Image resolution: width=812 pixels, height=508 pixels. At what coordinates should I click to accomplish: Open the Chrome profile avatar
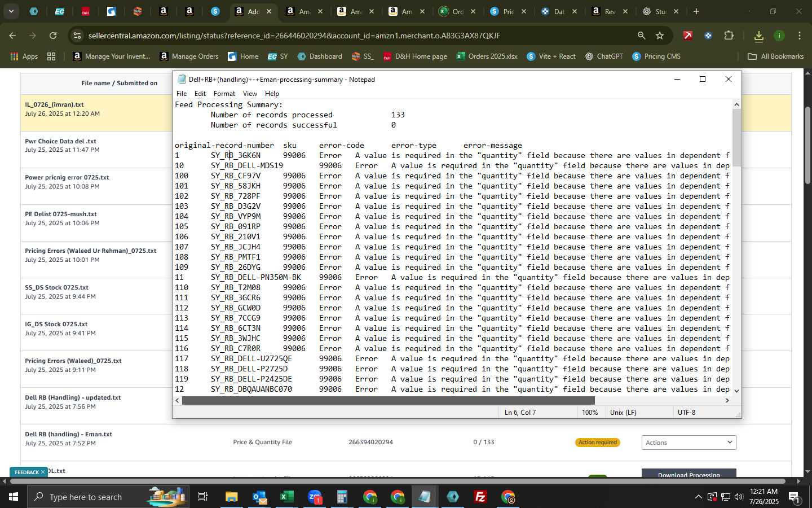779,36
